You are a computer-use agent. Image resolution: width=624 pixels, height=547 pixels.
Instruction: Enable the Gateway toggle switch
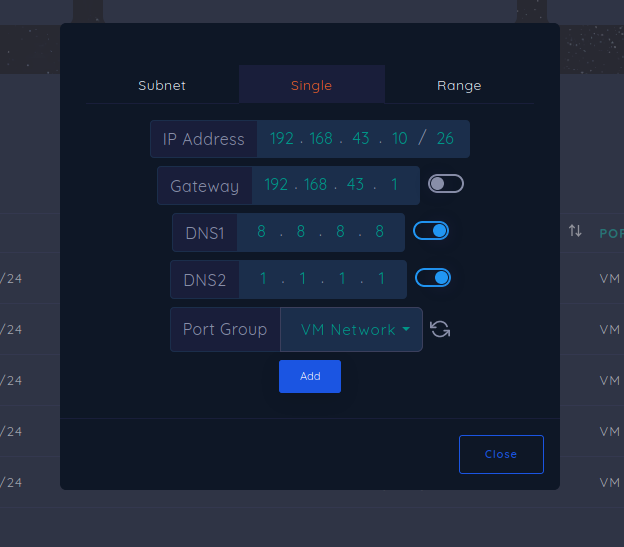(445, 184)
